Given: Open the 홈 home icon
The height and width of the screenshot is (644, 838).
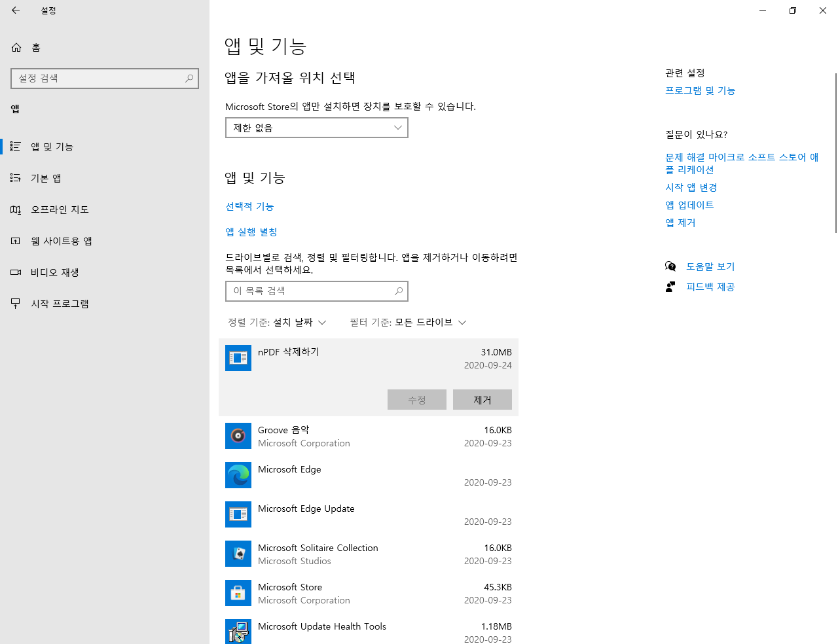Looking at the screenshot, I should (16, 47).
